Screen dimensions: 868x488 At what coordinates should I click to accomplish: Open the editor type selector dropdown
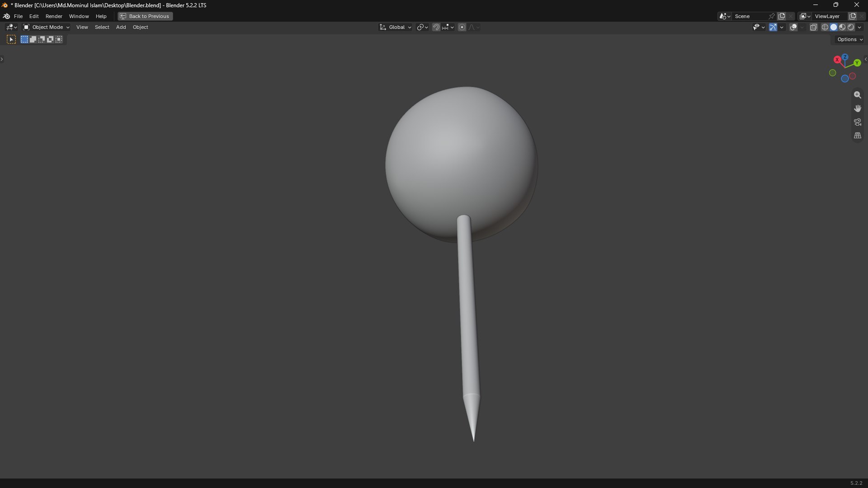[11, 27]
